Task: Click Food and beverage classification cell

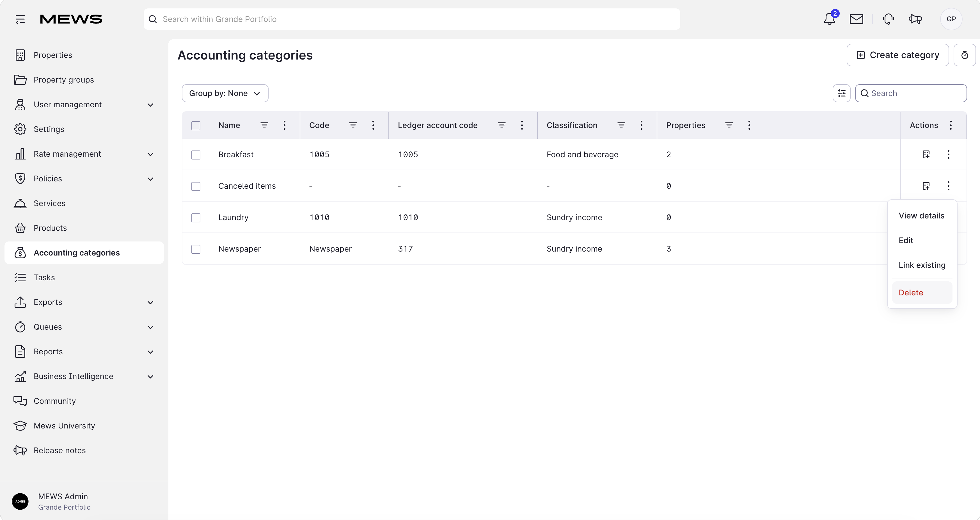Action: pos(582,154)
